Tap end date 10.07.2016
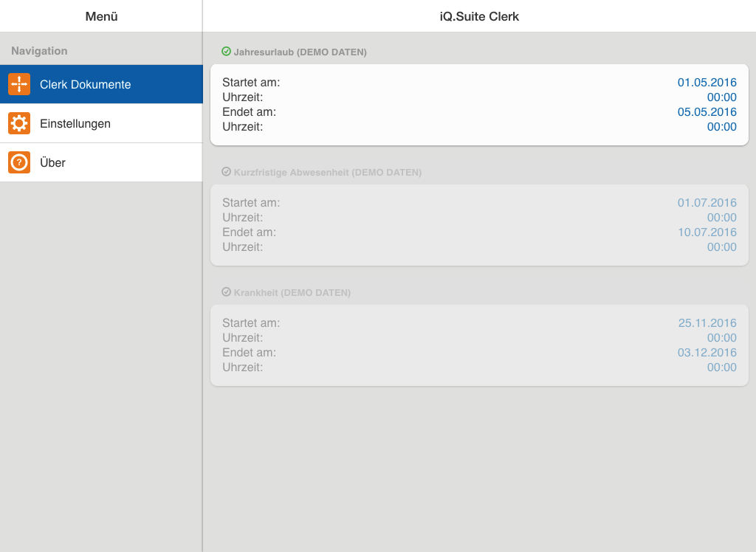This screenshot has height=552, width=756. [x=707, y=232]
